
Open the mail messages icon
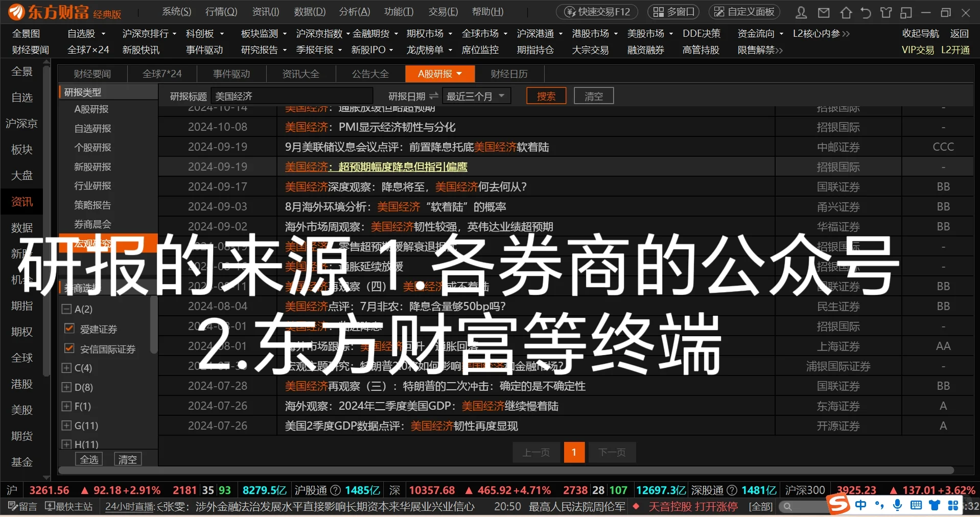click(824, 12)
